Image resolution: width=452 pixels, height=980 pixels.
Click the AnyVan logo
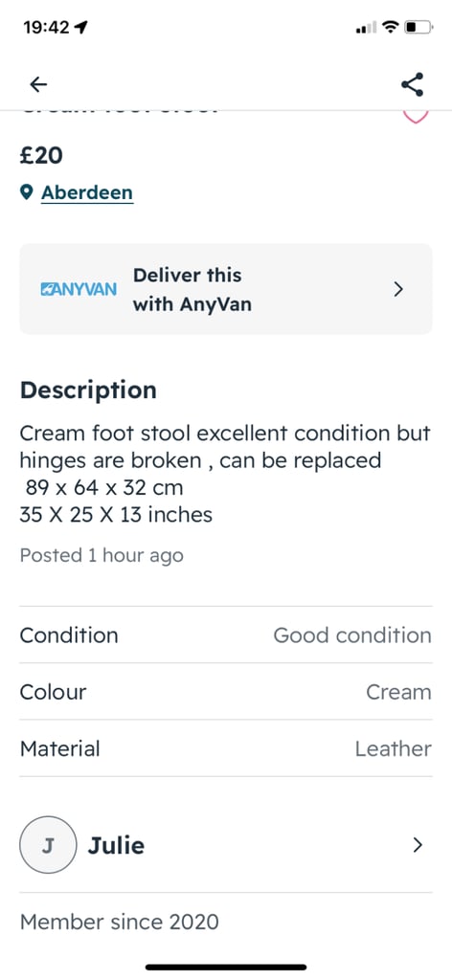[79, 290]
